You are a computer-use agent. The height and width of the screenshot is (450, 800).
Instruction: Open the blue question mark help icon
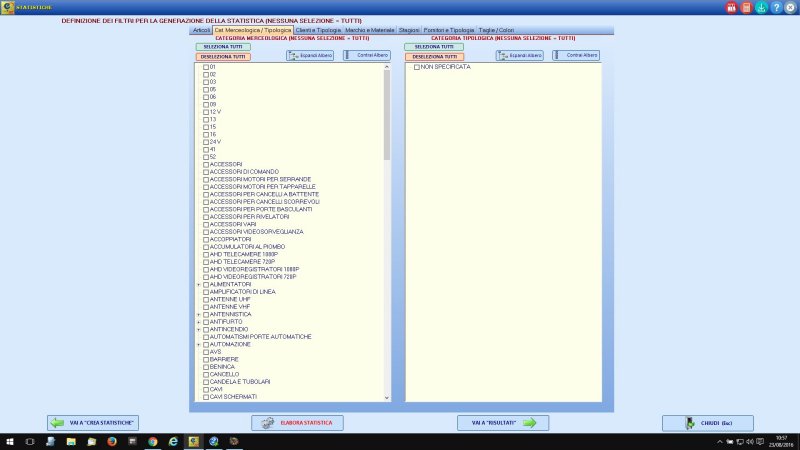[x=776, y=7]
